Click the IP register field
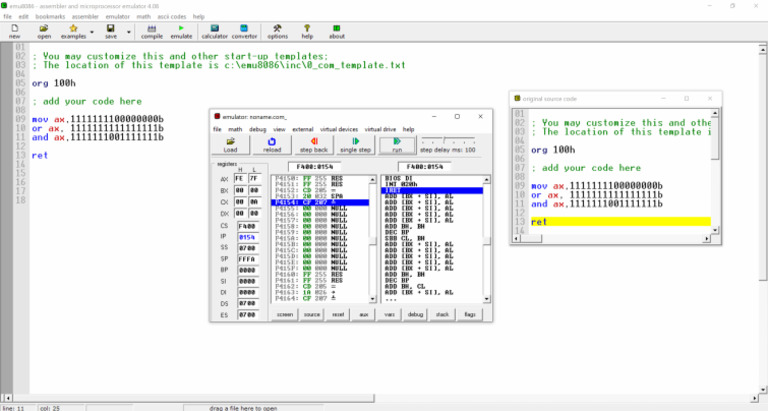768x411 pixels. pyautogui.click(x=247, y=238)
